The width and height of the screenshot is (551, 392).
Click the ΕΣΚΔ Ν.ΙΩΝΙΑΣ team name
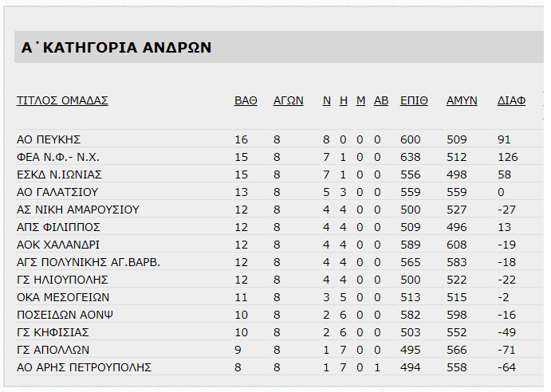click(x=59, y=174)
